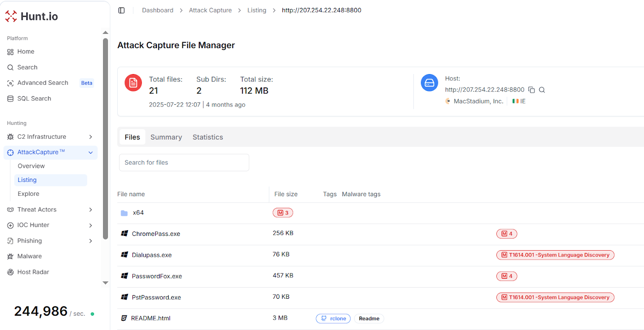Go to Attack Capture breadcrumb link
The width and height of the screenshot is (644, 330).
point(210,10)
